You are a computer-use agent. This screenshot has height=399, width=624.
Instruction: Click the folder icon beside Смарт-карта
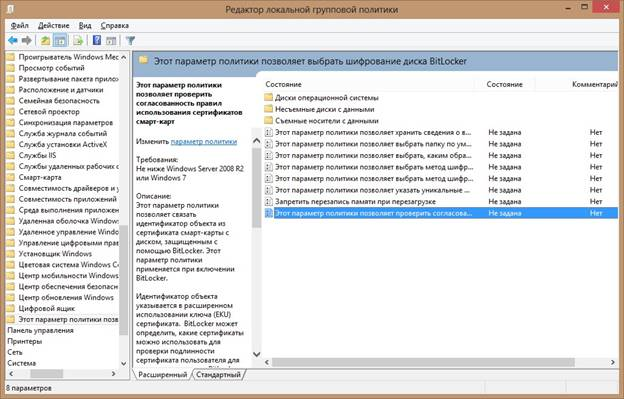[11, 177]
